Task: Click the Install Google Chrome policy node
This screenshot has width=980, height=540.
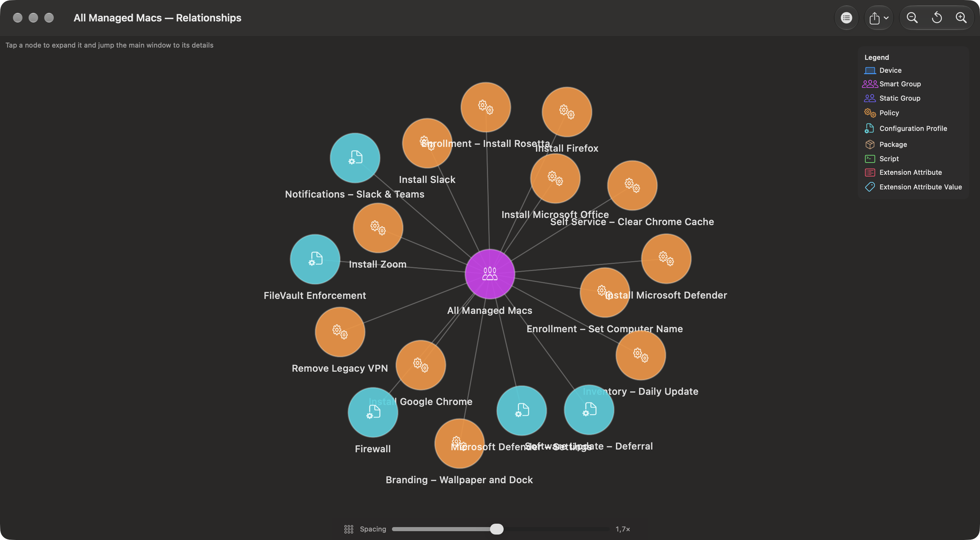Action: pyautogui.click(x=421, y=365)
